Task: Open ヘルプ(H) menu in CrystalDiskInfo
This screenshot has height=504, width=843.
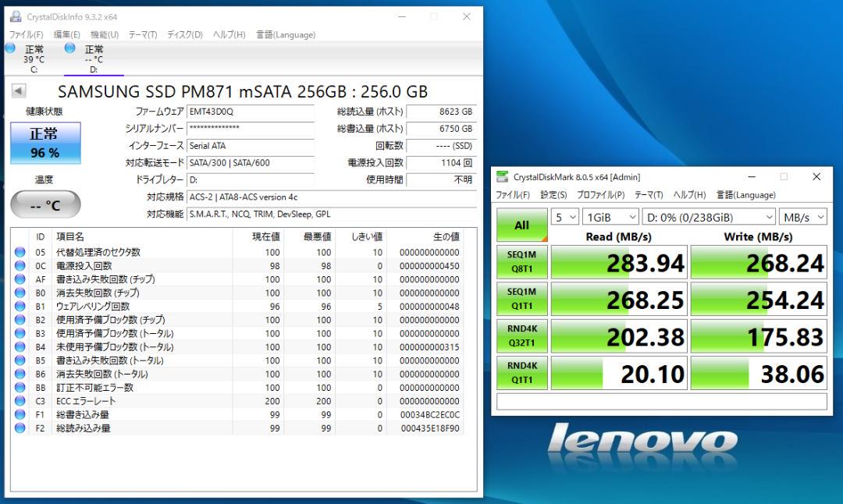Action: pos(229,35)
